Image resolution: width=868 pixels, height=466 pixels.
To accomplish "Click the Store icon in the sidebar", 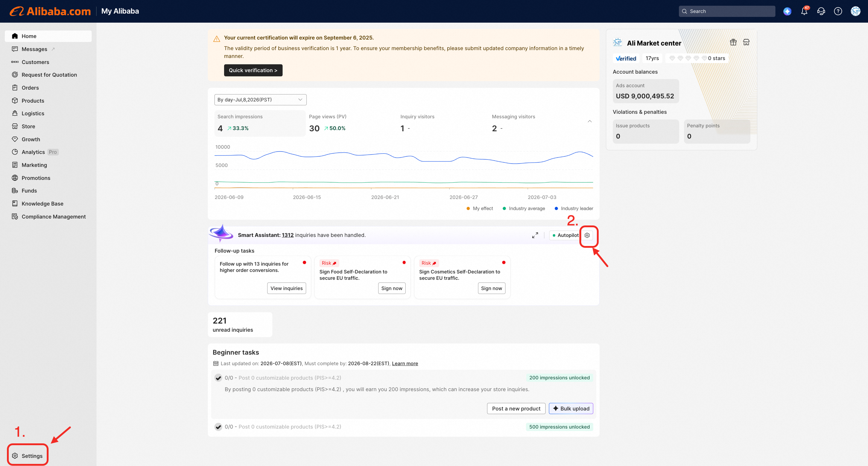I will (x=15, y=126).
